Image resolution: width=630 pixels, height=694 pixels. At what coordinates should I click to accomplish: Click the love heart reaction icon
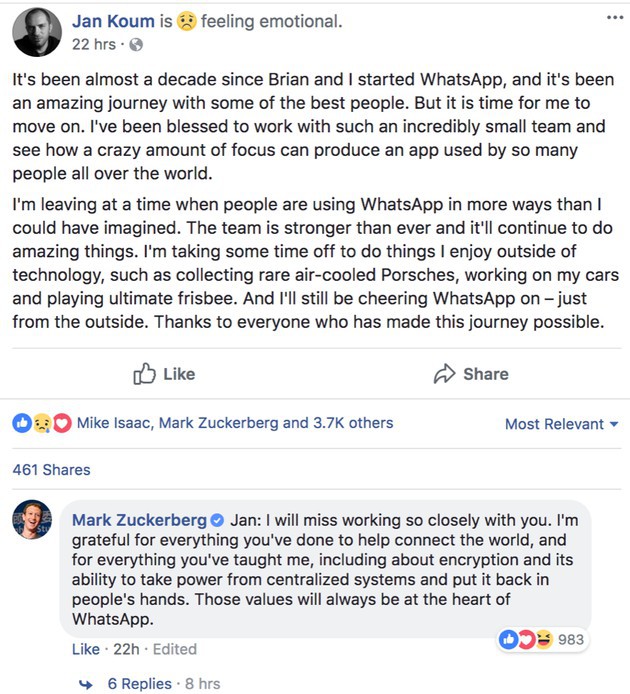[62, 423]
